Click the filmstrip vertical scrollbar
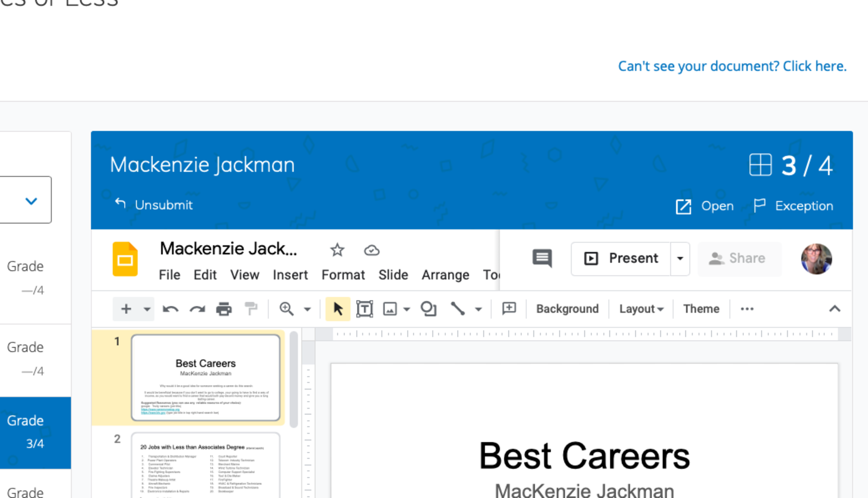 click(293, 379)
